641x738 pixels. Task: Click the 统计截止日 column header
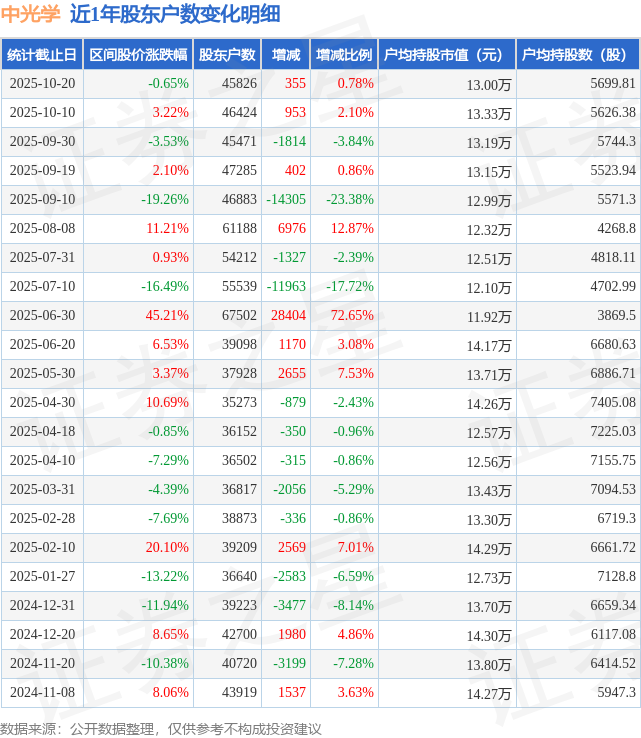tap(42, 55)
